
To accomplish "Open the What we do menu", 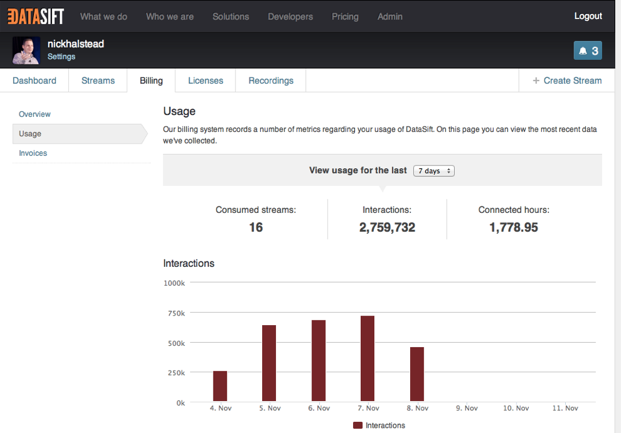I will click(x=104, y=17).
